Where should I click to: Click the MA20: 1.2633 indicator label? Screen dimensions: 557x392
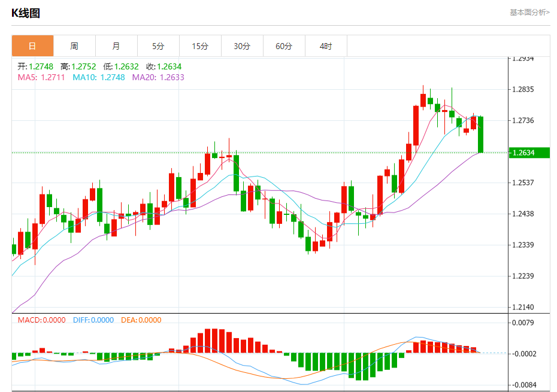[x=158, y=77]
